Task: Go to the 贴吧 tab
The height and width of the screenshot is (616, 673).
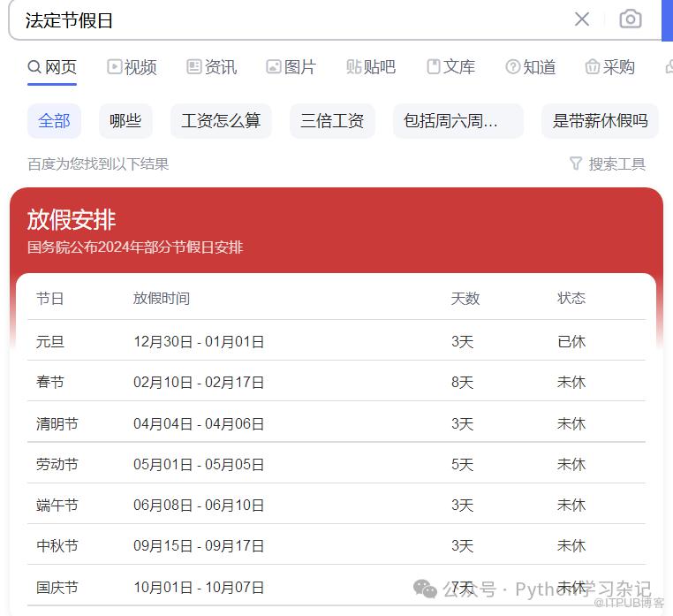Action: [x=371, y=67]
